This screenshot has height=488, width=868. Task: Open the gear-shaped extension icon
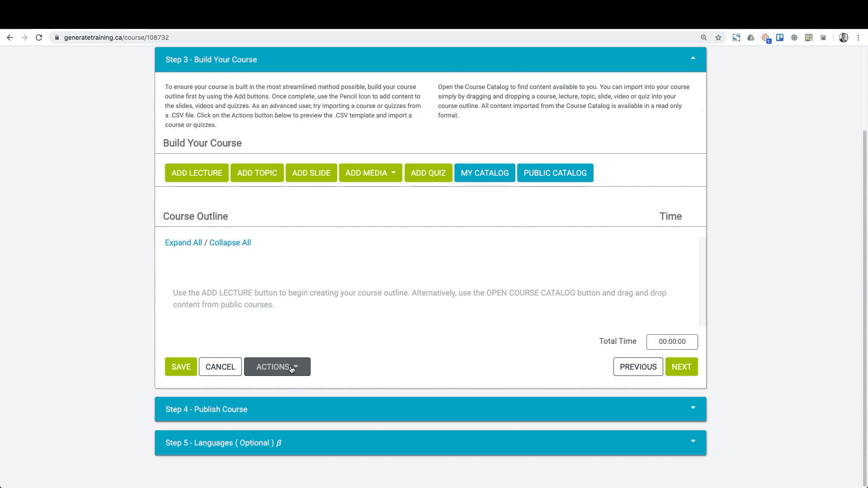click(794, 38)
